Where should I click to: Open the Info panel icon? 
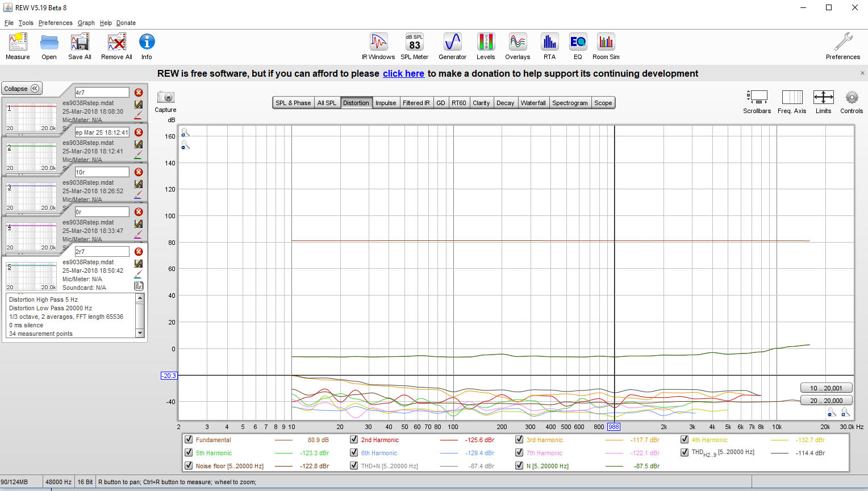[x=147, y=41]
